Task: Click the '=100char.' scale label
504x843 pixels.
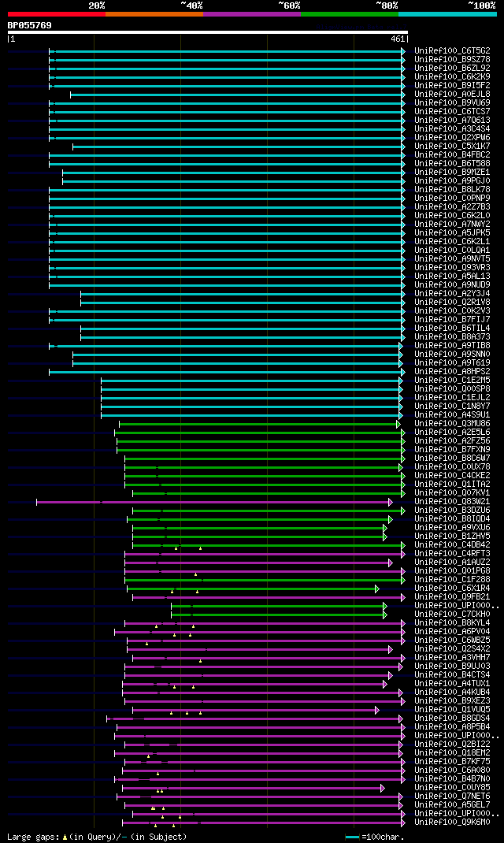Action: coord(383,837)
